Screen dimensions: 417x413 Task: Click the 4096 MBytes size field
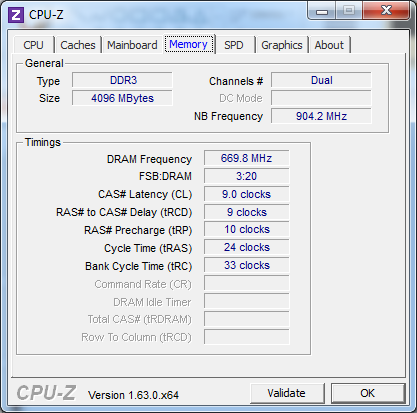pyautogui.click(x=122, y=98)
